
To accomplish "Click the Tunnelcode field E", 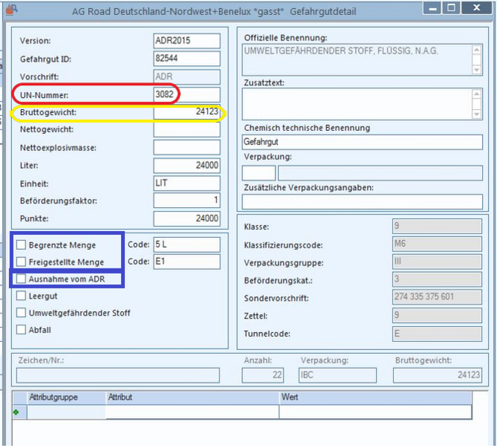I will pyautogui.click(x=437, y=334).
